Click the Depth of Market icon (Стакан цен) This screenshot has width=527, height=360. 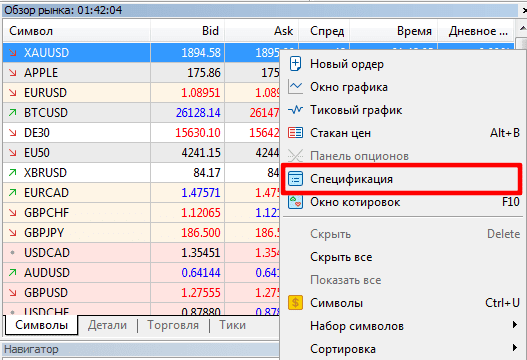[x=295, y=133]
